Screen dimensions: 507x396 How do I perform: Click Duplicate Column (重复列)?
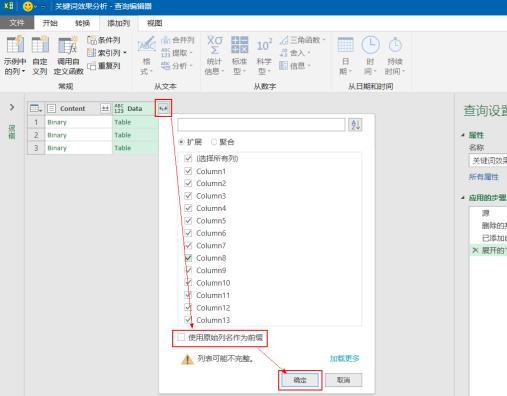click(104, 66)
